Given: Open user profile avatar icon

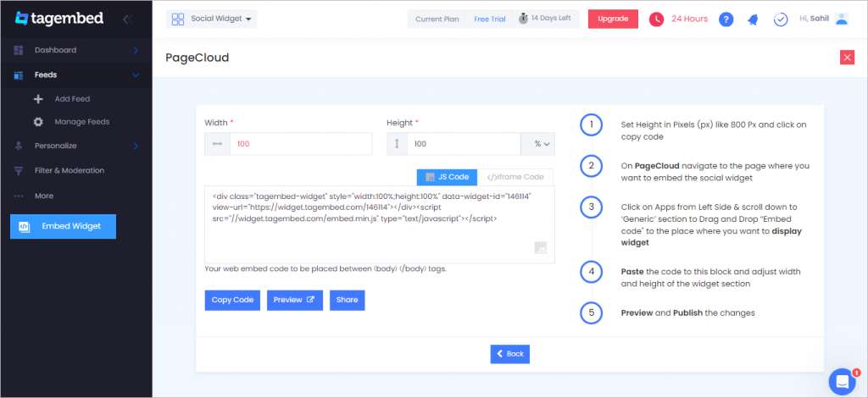Looking at the screenshot, I should point(842,19).
